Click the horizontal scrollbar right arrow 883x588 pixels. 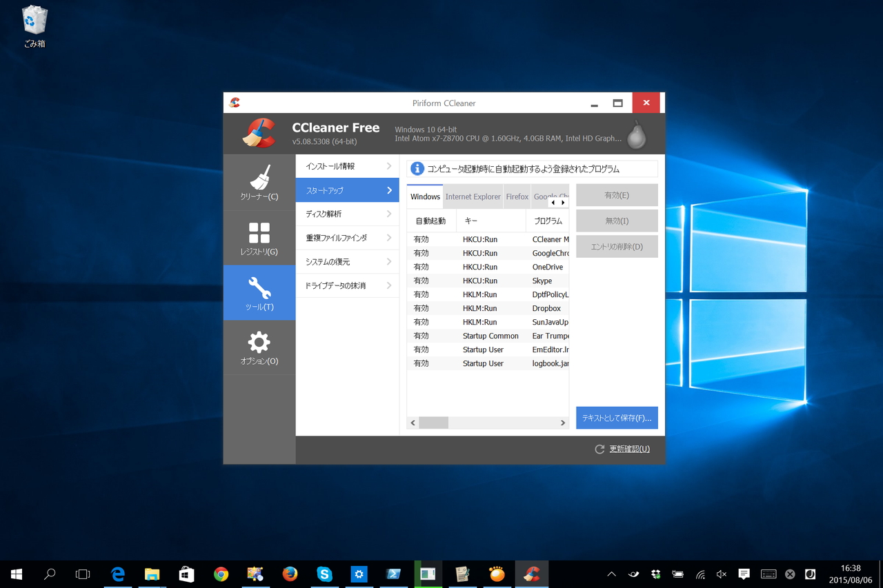pos(563,423)
